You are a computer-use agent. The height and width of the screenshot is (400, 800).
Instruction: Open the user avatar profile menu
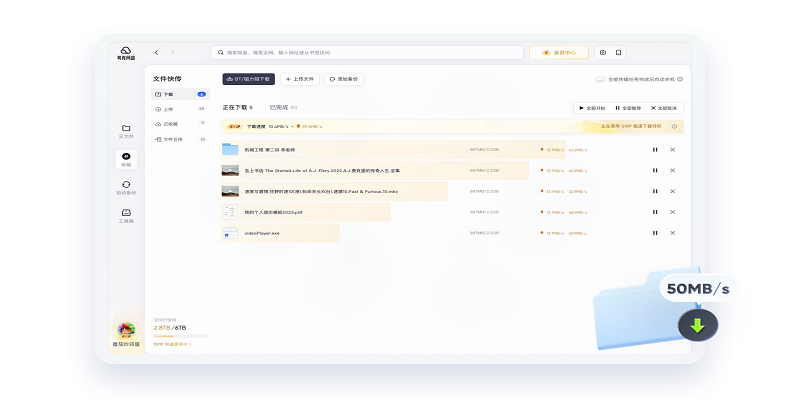[x=126, y=329]
